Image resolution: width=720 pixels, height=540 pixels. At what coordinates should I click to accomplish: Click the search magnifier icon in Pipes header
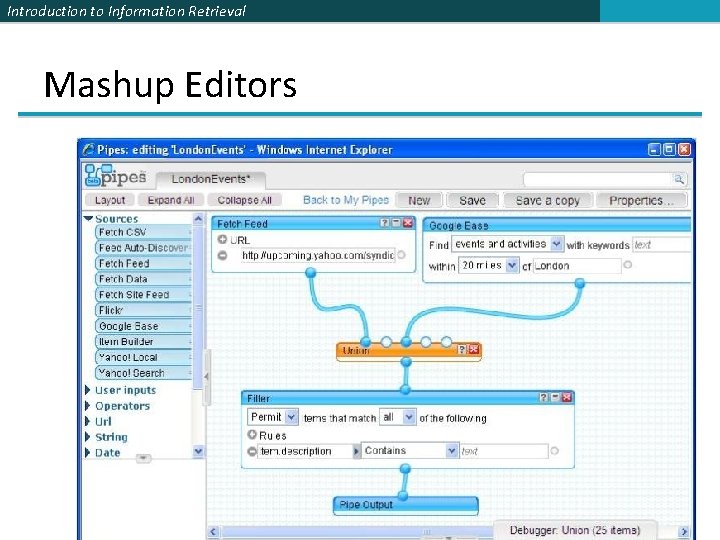(x=678, y=179)
